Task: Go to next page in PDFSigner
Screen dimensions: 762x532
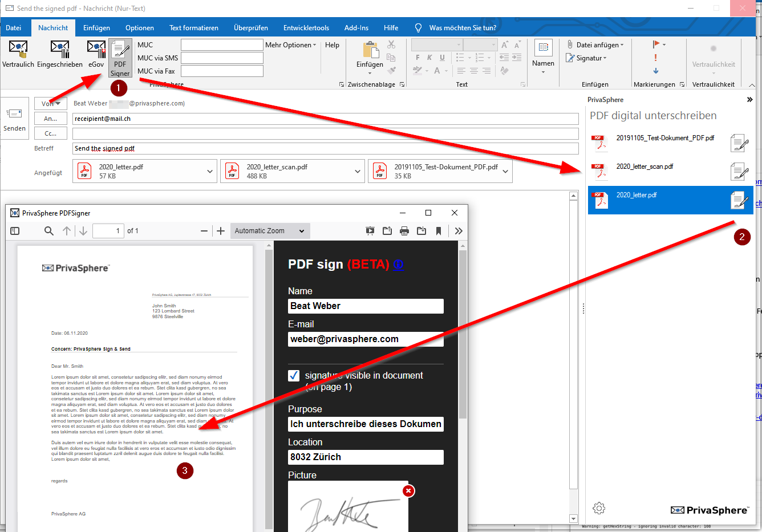Action: pos(83,231)
